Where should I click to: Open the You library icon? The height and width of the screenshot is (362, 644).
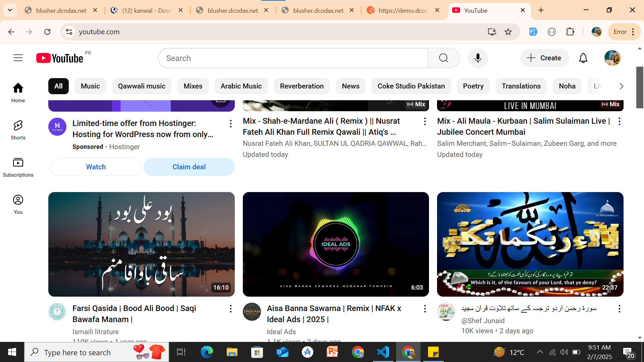click(x=18, y=204)
